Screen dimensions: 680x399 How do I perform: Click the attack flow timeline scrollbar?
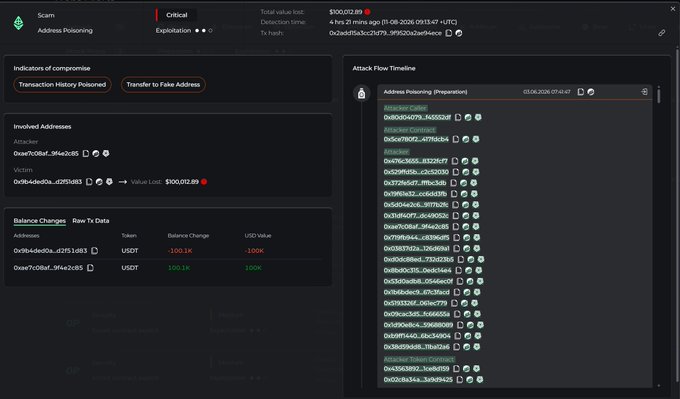click(659, 95)
